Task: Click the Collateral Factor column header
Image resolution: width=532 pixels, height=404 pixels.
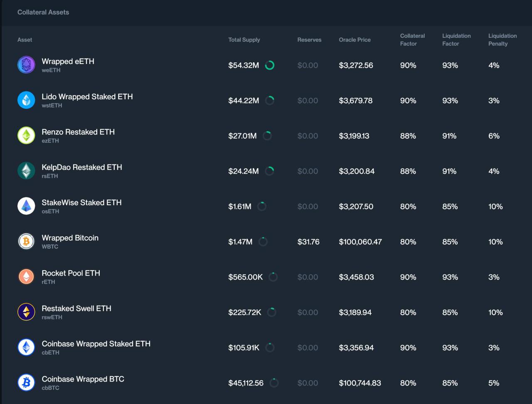Action: click(412, 40)
